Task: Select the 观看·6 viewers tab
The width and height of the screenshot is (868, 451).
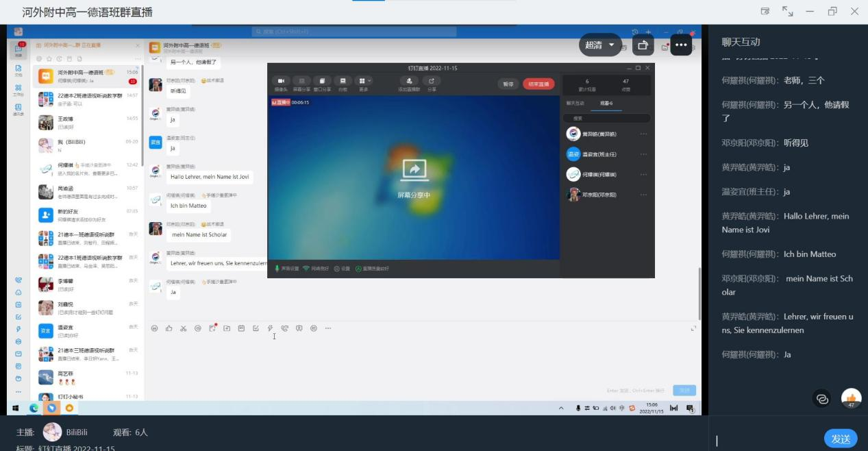Action: tap(606, 103)
